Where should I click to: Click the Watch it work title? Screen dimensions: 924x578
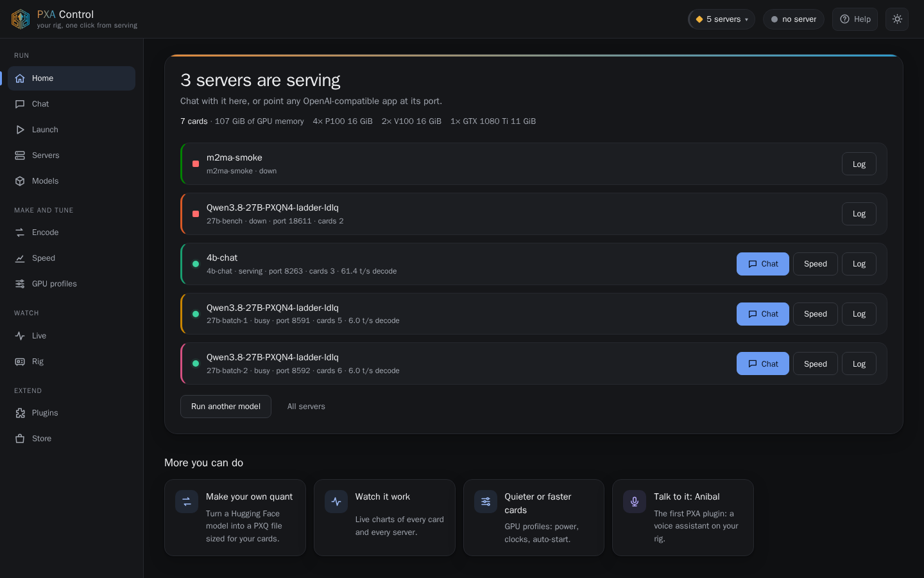pos(382,496)
